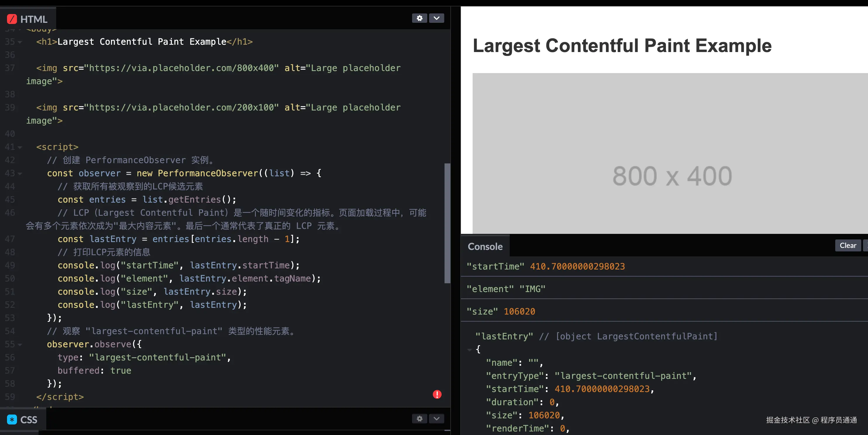Click the blue CSS asterisk icon
The width and height of the screenshot is (868, 435).
(12, 420)
